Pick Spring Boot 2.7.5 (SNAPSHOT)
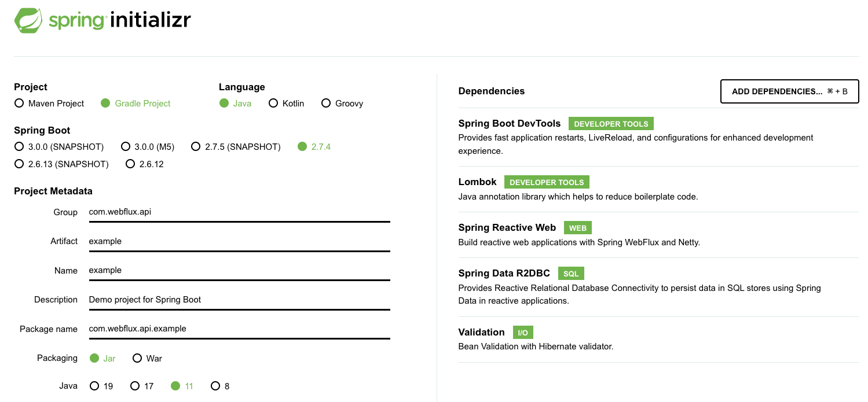The image size is (868, 402). 236,147
